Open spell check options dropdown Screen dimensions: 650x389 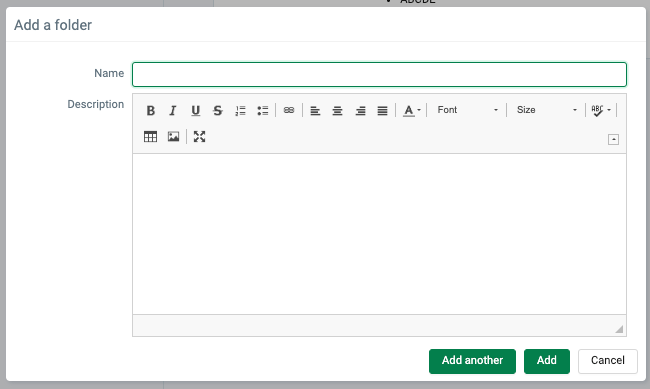601,110
